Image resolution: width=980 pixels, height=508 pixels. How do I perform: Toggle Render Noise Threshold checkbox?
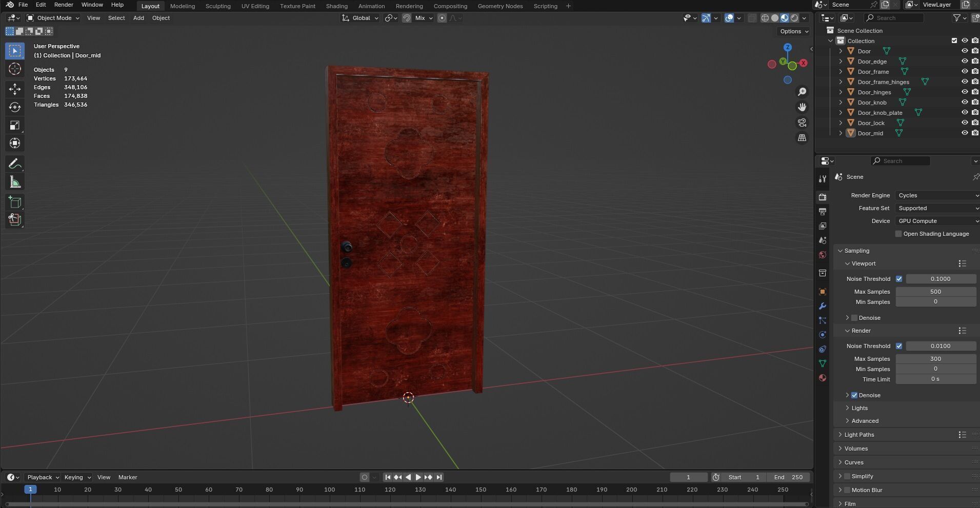(x=899, y=346)
